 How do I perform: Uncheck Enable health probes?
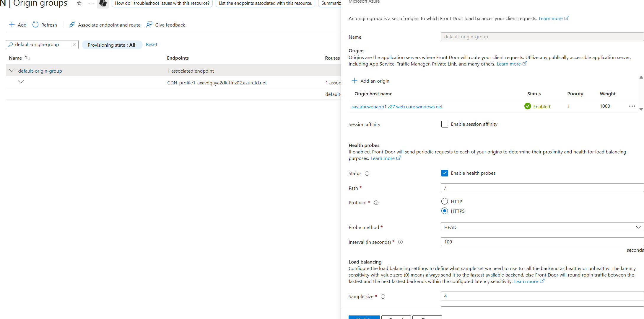(x=445, y=173)
